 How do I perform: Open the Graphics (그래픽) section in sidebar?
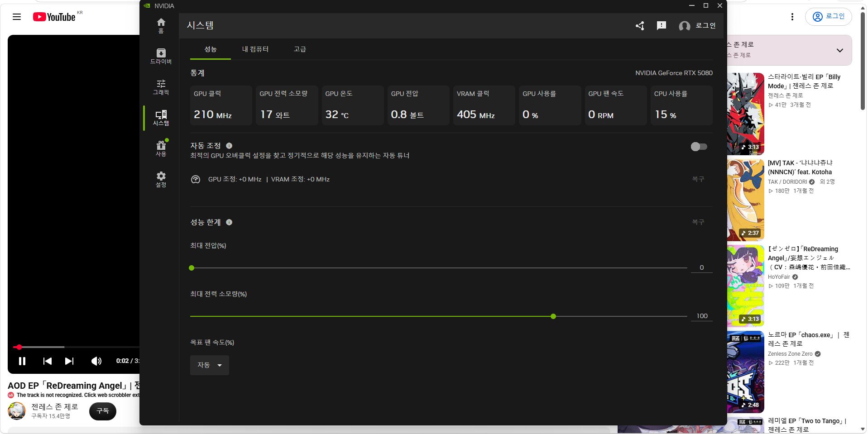click(161, 87)
